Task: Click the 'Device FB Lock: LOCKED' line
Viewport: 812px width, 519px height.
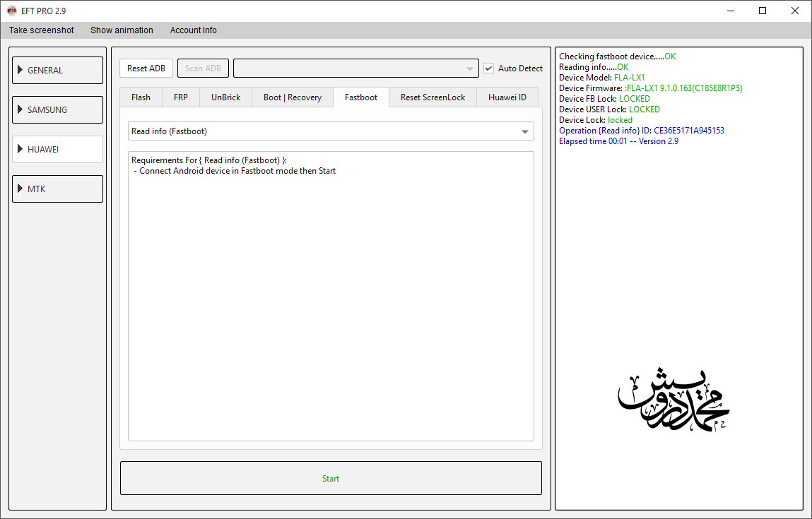Action: [604, 99]
